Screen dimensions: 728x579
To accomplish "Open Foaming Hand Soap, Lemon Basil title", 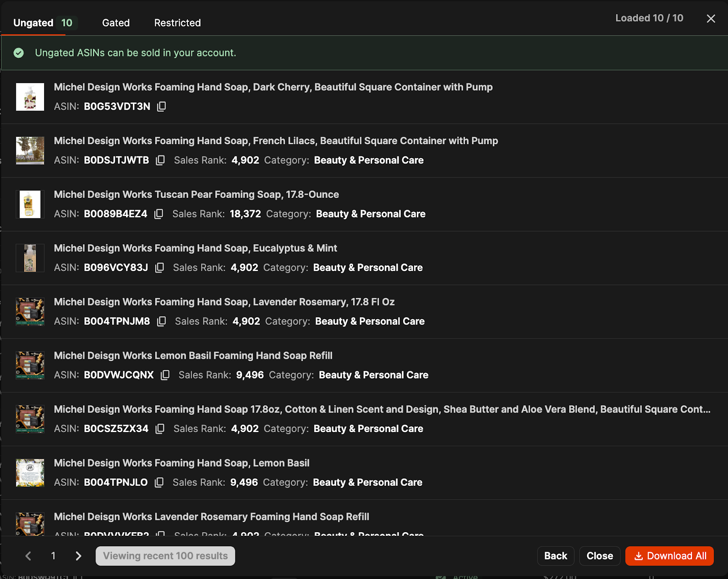I will tap(182, 463).
